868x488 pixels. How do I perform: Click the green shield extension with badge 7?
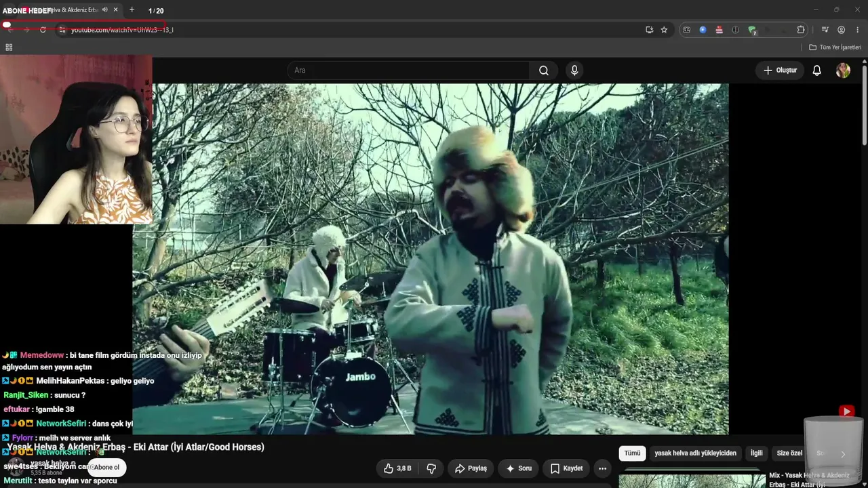pos(752,30)
